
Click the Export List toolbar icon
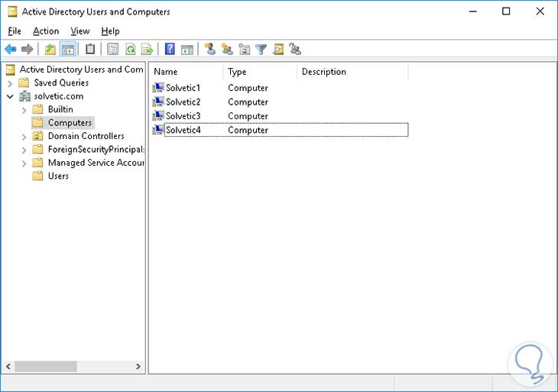click(x=147, y=49)
